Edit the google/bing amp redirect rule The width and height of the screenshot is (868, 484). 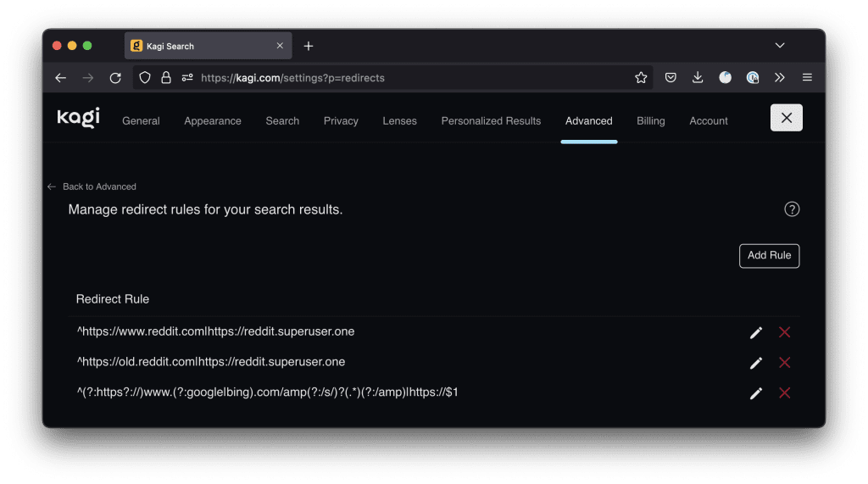point(755,393)
